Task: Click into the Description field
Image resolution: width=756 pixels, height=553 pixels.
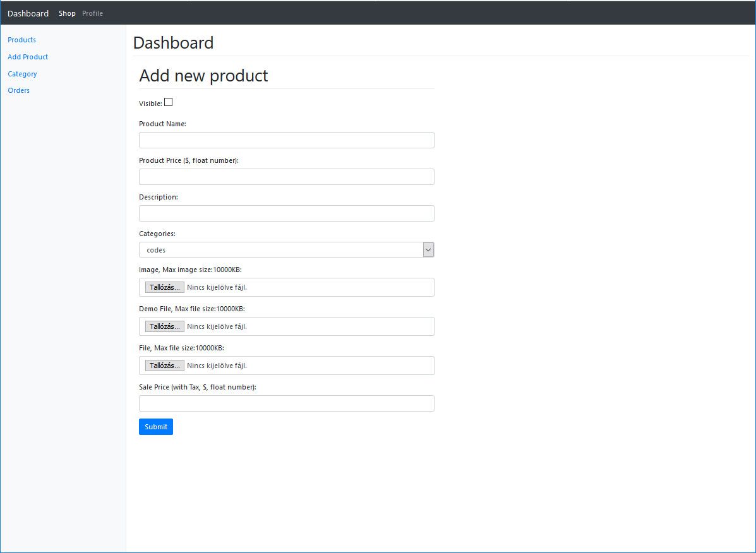Action: (x=286, y=213)
